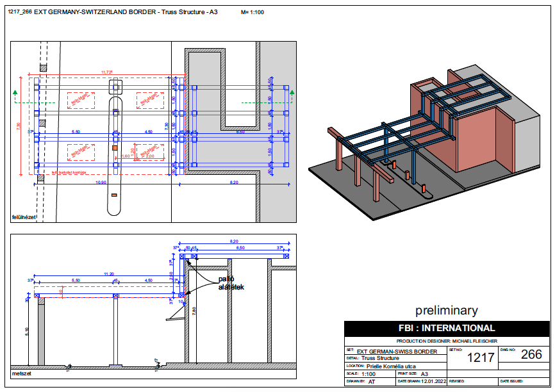Expand the metszet view label
555x392 pixels.
click(22, 373)
